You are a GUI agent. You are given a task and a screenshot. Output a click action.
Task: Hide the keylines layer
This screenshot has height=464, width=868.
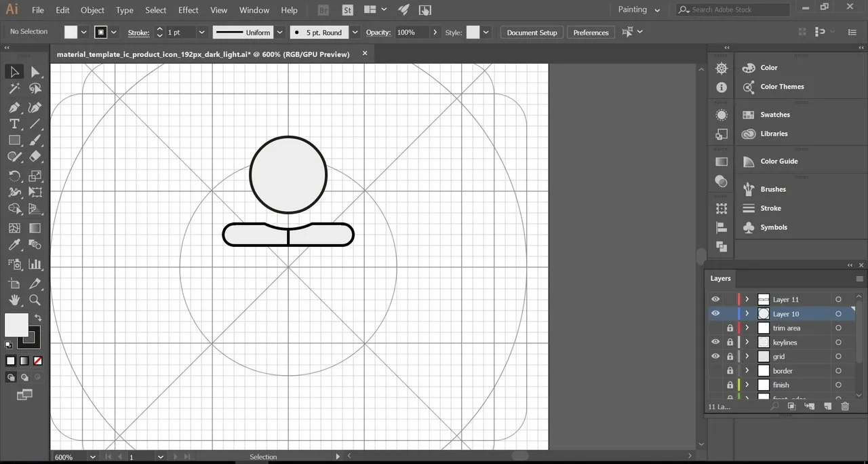tap(715, 342)
